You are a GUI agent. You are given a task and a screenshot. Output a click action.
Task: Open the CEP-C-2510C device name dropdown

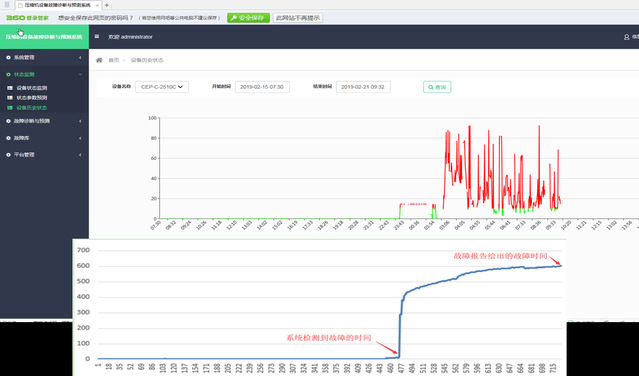162,87
